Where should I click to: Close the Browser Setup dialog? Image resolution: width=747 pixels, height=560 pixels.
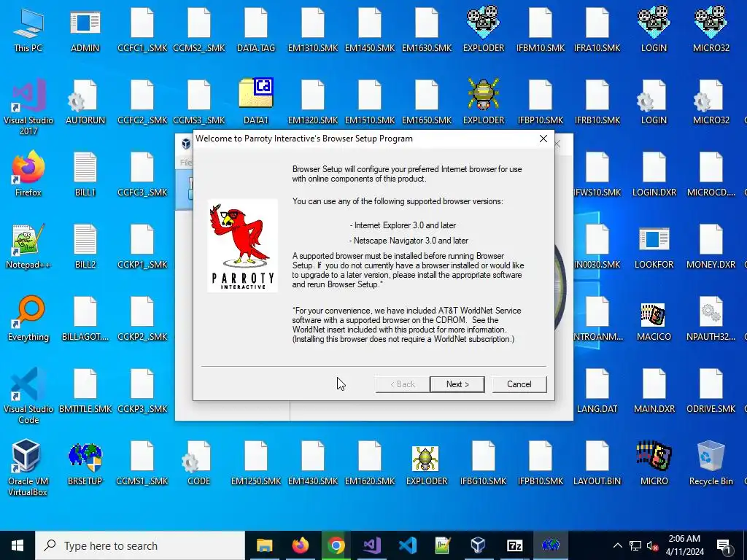click(x=543, y=139)
